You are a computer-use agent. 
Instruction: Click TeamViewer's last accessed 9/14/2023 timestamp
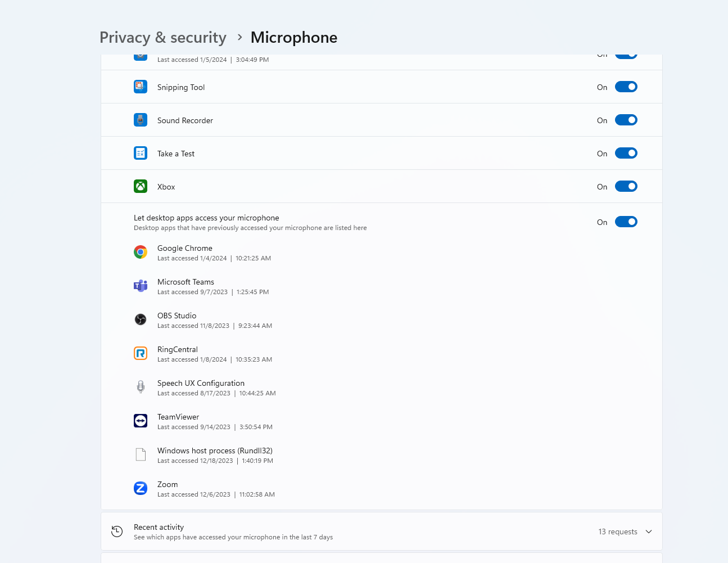(215, 427)
